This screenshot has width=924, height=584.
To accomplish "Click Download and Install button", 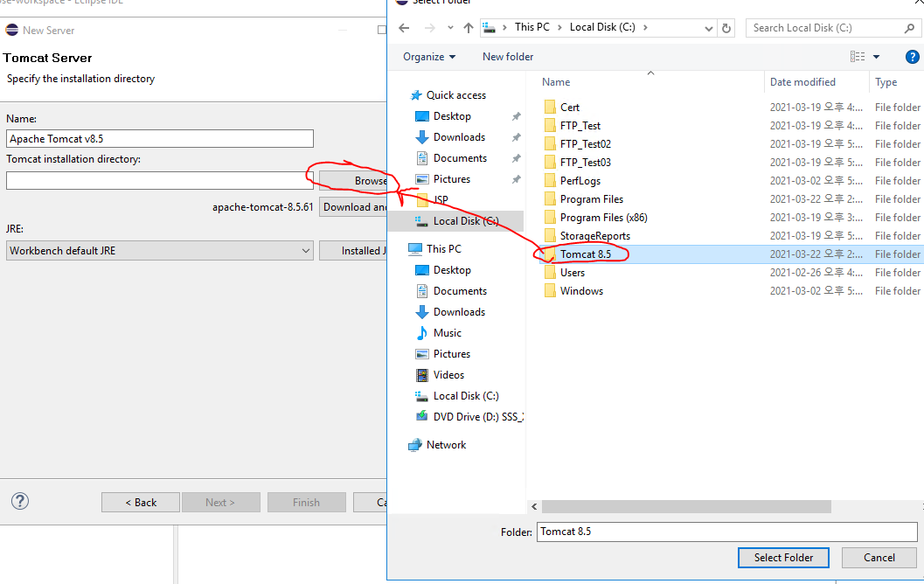I will [x=353, y=207].
